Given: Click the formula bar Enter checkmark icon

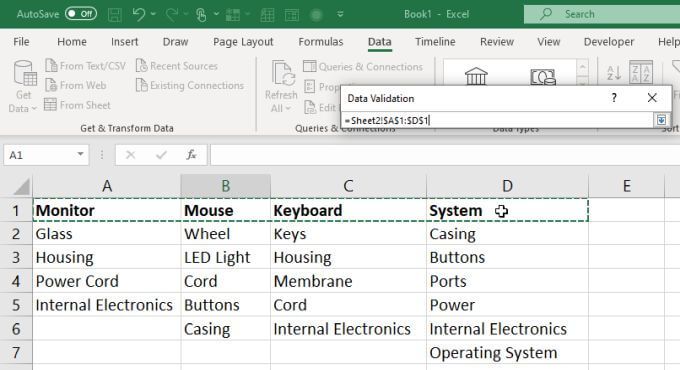Looking at the screenshot, I should [161, 155].
